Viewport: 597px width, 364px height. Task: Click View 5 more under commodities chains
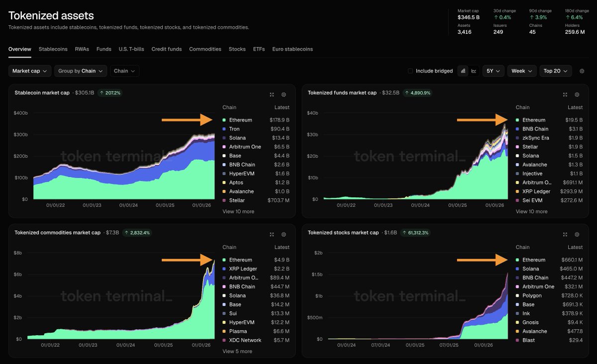(237, 351)
